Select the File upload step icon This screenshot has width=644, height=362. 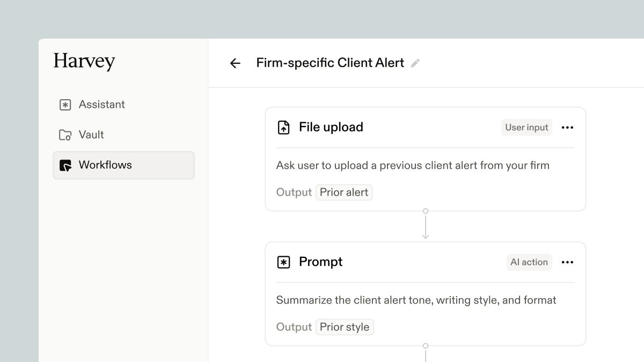283,128
